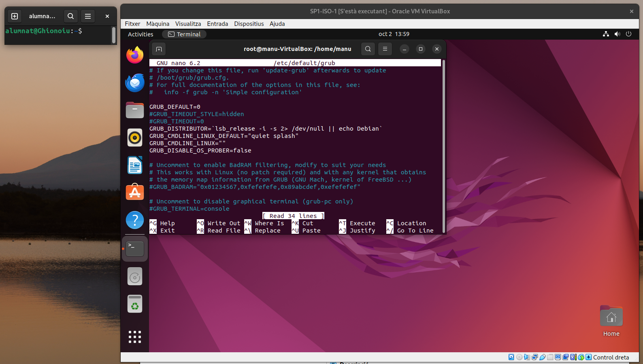
Task: Open the Help question mark icon
Action: (135, 220)
